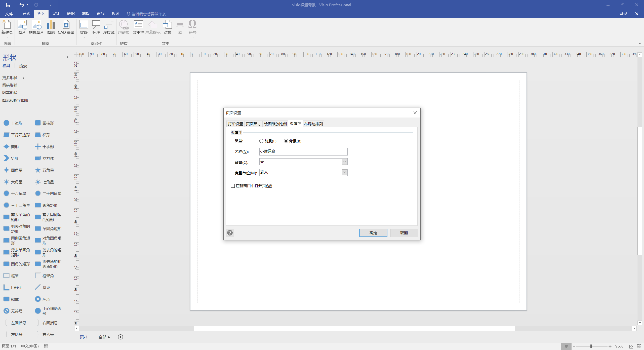644x350 pixels.
Task: Insert a Picture (图片) from file
Action: [x=22, y=27]
